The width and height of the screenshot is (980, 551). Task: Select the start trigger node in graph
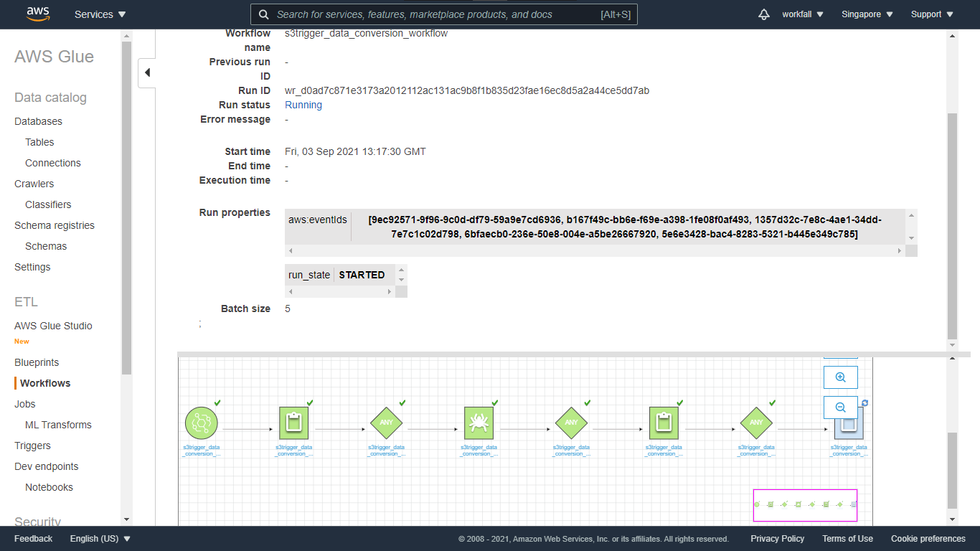[201, 423]
